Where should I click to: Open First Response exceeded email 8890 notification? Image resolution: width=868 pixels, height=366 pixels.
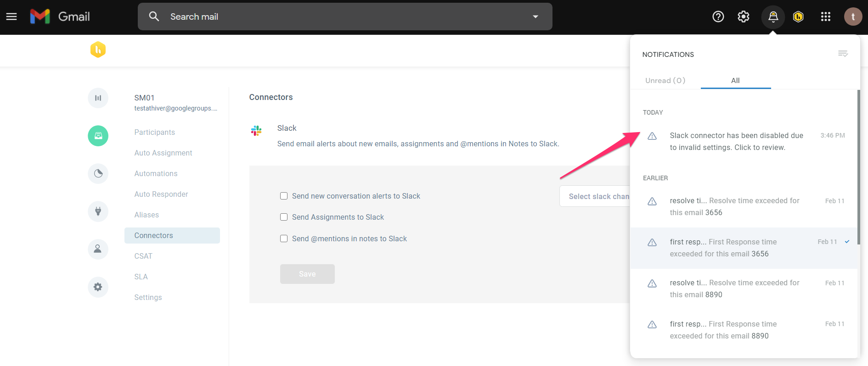(744, 330)
